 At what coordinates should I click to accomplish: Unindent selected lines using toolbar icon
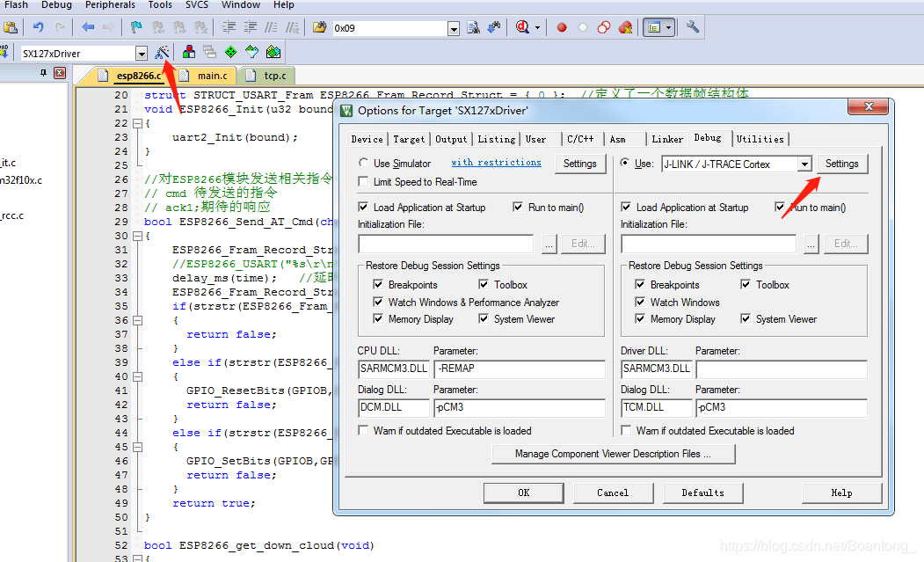pyautogui.click(x=250, y=27)
